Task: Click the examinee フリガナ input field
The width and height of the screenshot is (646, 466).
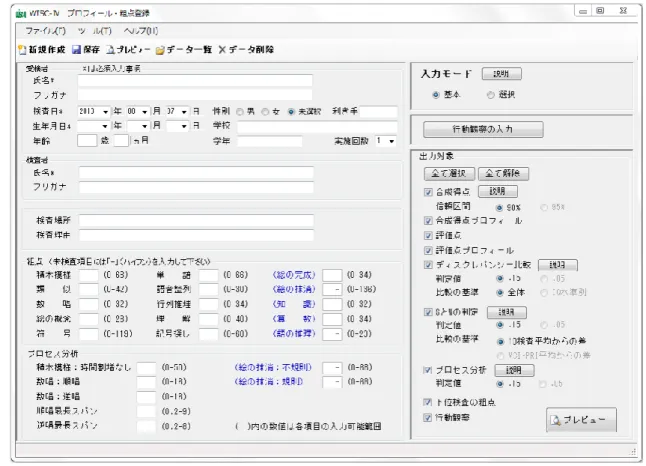Action: (195, 95)
